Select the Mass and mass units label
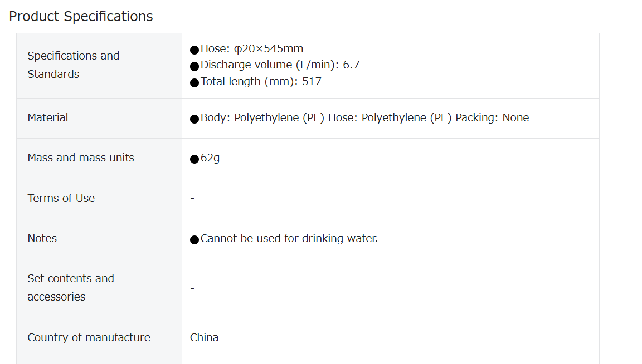This screenshot has height=364, width=642. pos(81,158)
